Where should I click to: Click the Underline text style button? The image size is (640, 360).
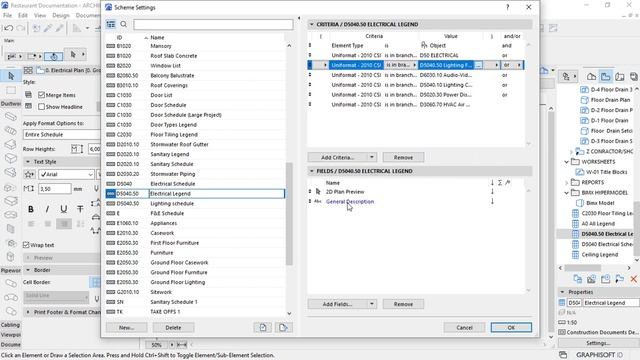pos(64,209)
